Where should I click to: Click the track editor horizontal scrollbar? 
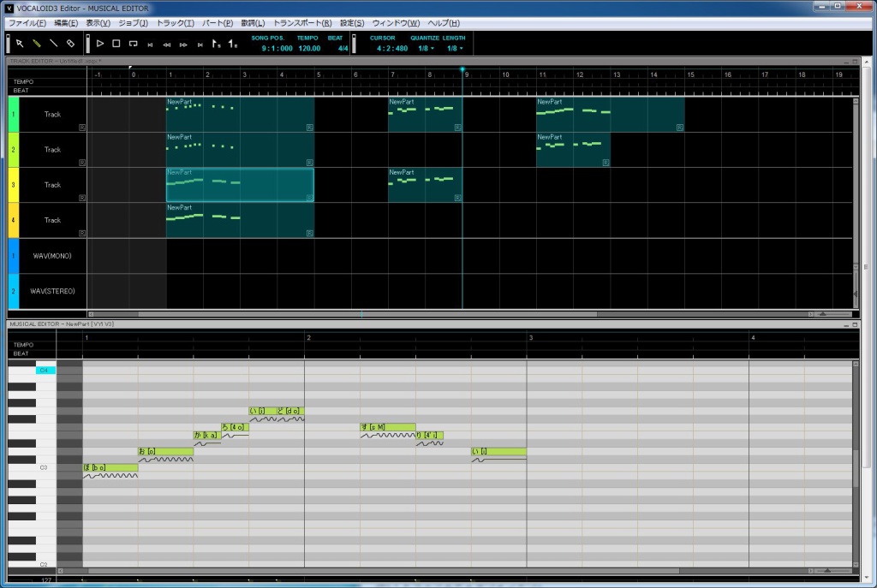(367, 314)
